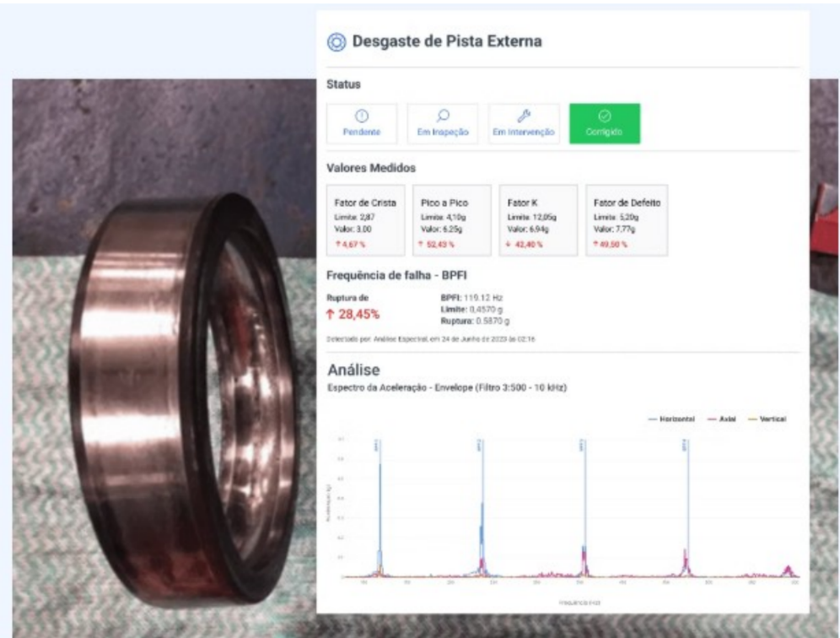Click the BPFI: 119.12 Hz value
Image resolution: width=840 pixels, height=638 pixels.
pyautogui.click(x=471, y=298)
